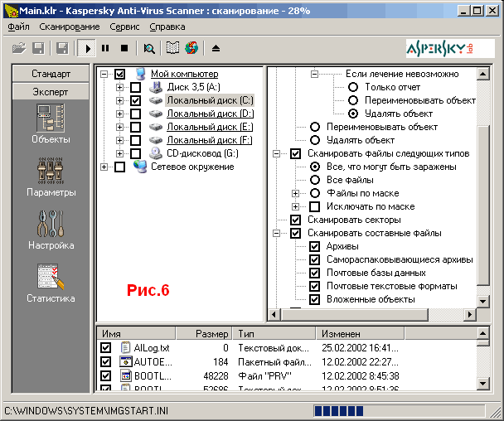Viewport: 504px width, 421px height.
Task: Select the Локальный диск (C:) drive icon
Action: [x=156, y=100]
